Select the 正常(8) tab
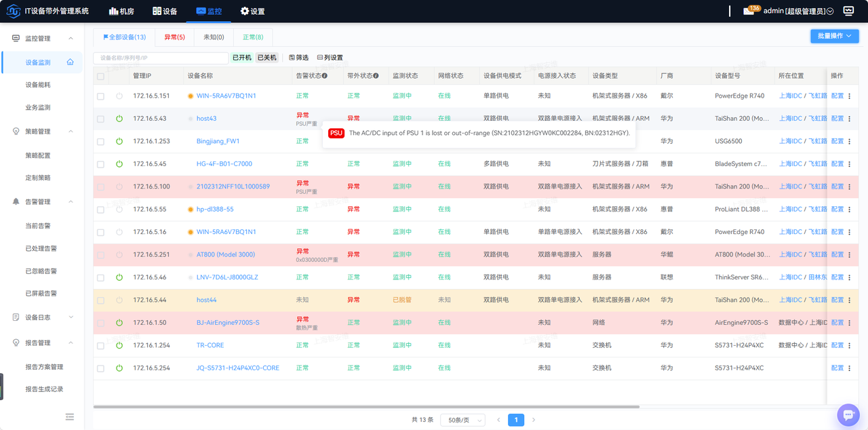The image size is (868, 430). pos(253,37)
